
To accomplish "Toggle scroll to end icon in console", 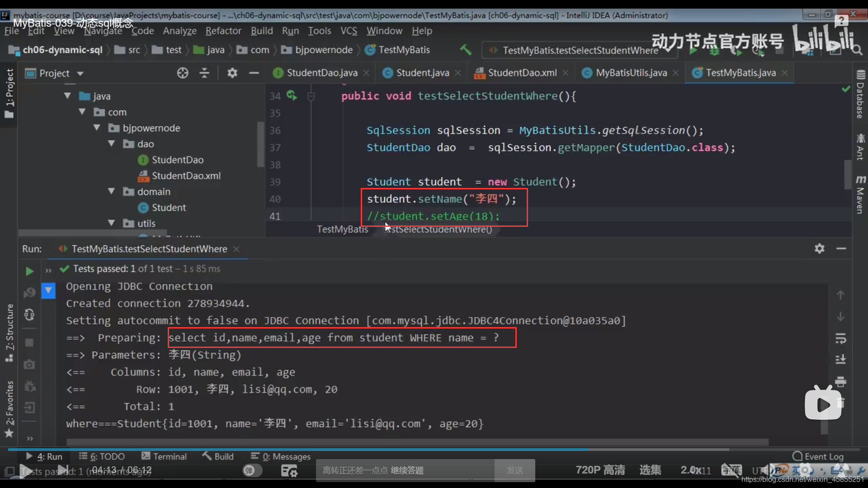I will [840, 359].
